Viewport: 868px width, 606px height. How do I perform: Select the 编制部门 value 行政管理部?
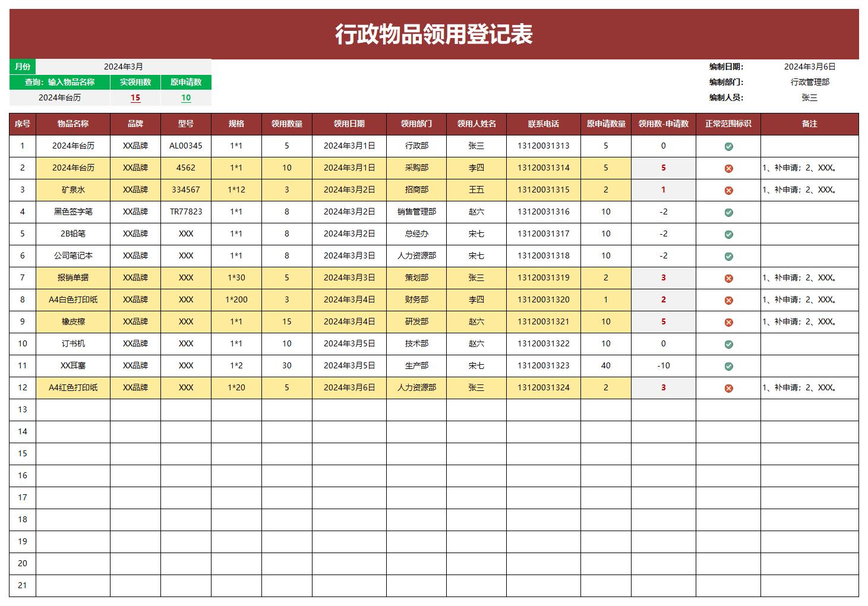point(810,82)
